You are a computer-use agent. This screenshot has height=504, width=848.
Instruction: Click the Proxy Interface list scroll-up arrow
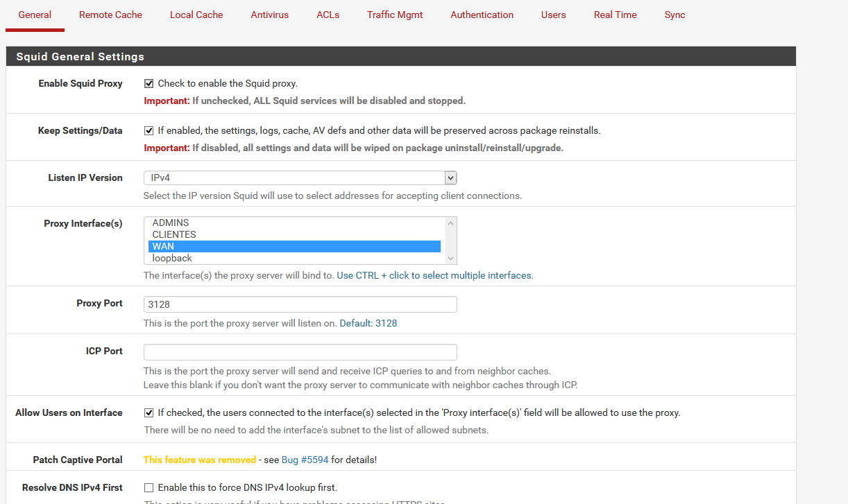(451, 223)
